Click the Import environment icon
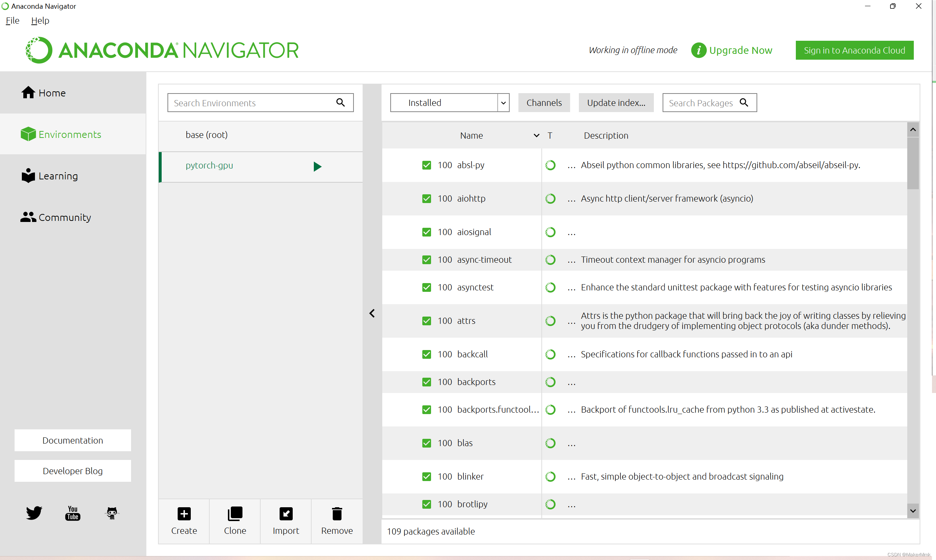The height and width of the screenshot is (560, 936). click(x=286, y=513)
